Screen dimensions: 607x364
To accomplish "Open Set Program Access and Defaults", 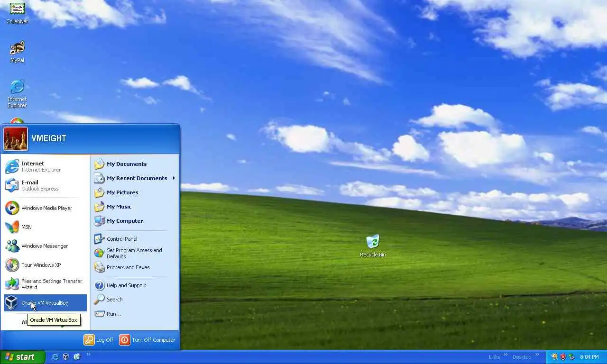I will (135, 253).
